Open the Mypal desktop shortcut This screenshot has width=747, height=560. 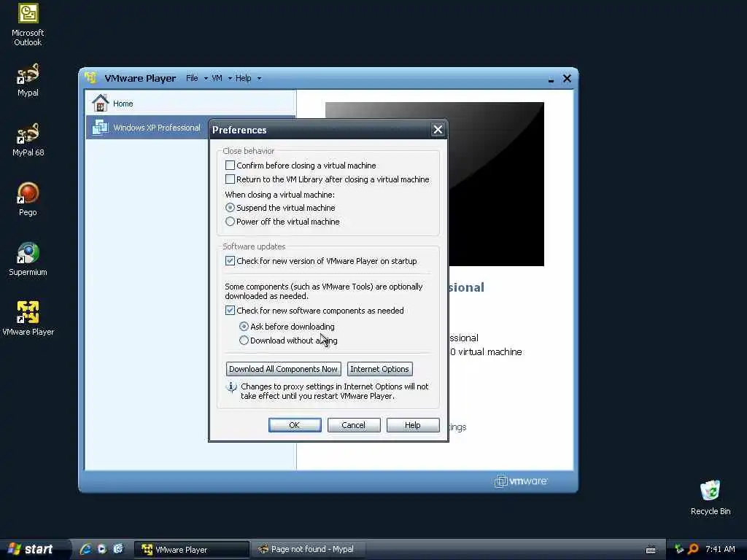point(28,80)
